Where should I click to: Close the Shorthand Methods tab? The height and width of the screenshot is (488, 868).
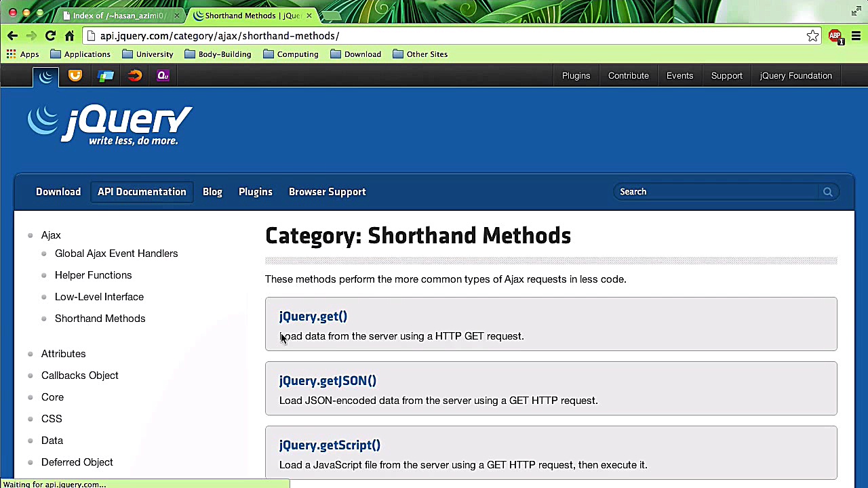click(309, 15)
